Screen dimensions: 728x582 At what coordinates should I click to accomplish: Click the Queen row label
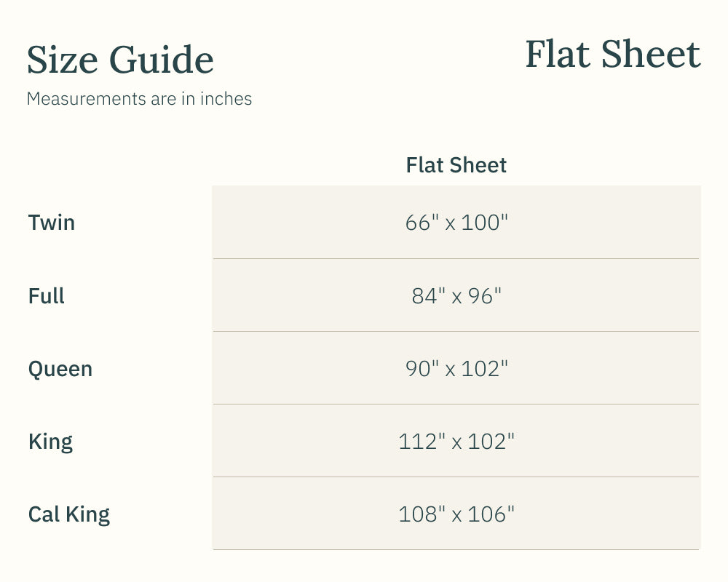(x=60, y=369)
